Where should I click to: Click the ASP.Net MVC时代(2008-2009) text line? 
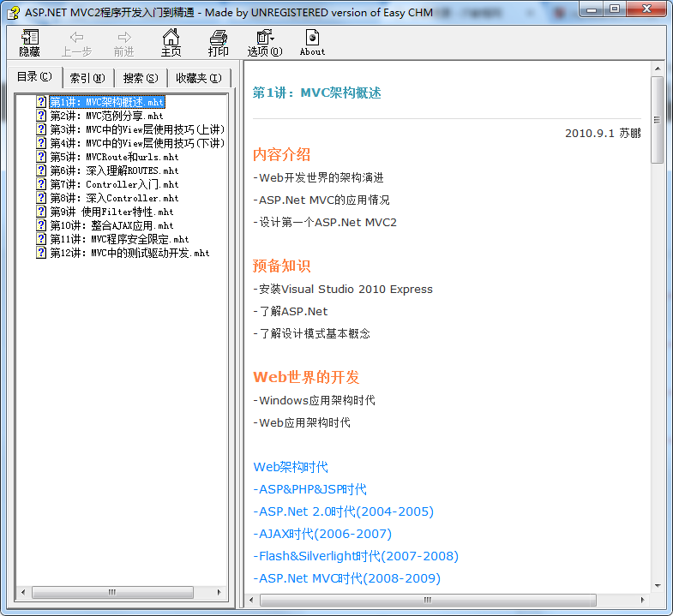click(349, 578)
